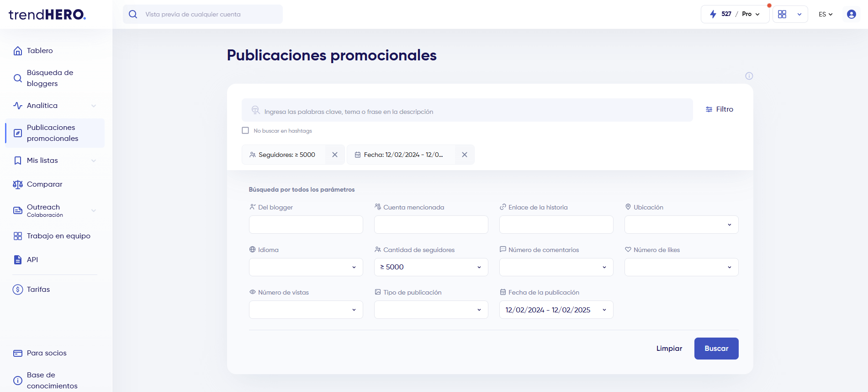The width and height of the screenshot is (868, 392).
Task: Click the Tablero home icon
Action: tap(18, 51)
